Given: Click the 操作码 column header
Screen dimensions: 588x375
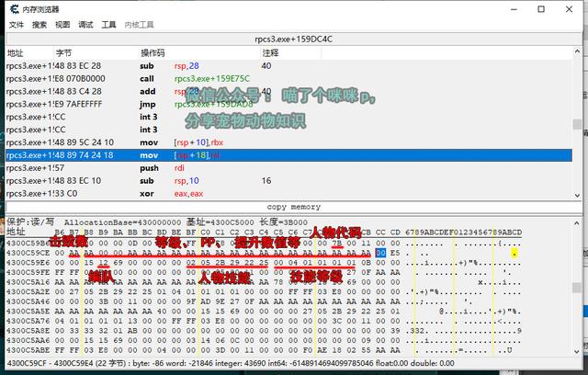Looking at the screenshot, I should click(153, 53).
